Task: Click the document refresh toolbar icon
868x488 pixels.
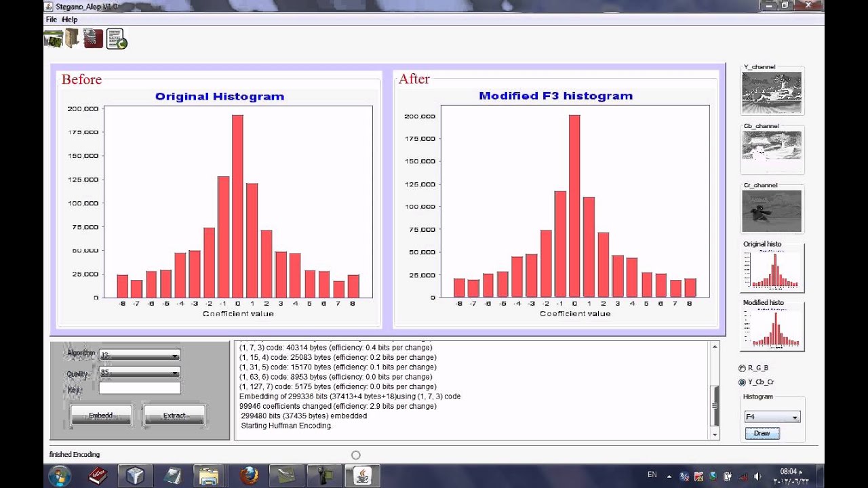Action: pyautogui.click(x=117, y=39)
